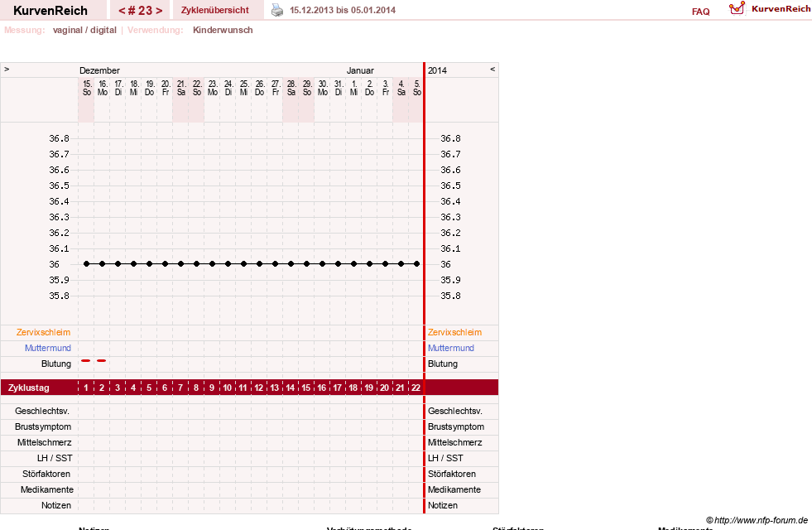Open the Zyklenübersicht tab
This screenshot has width=812, height=530.
[x=215, y=10]
